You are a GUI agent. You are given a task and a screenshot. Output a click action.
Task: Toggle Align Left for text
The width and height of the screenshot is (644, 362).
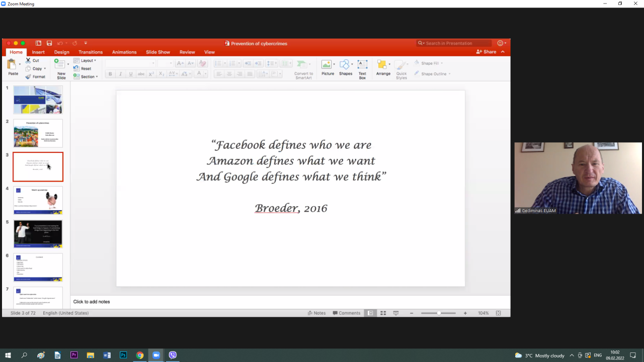click(x=219, y=74)
